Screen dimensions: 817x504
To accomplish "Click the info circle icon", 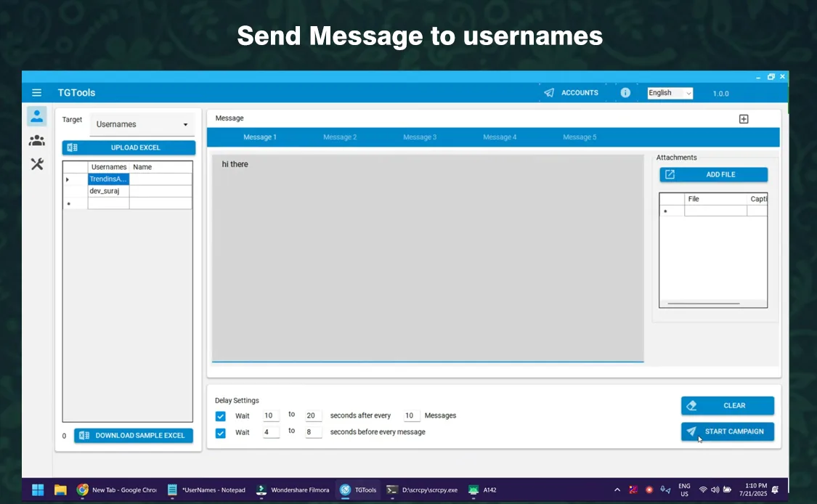I will point(625,93).
